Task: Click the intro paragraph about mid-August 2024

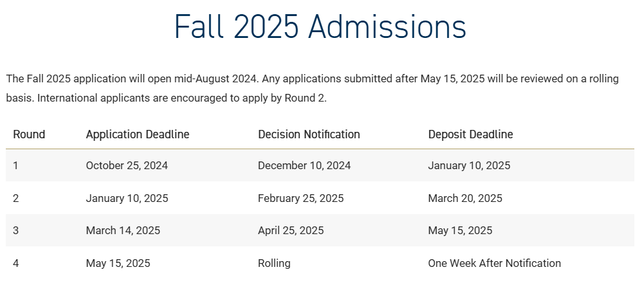Action: (x=313, y=88)
